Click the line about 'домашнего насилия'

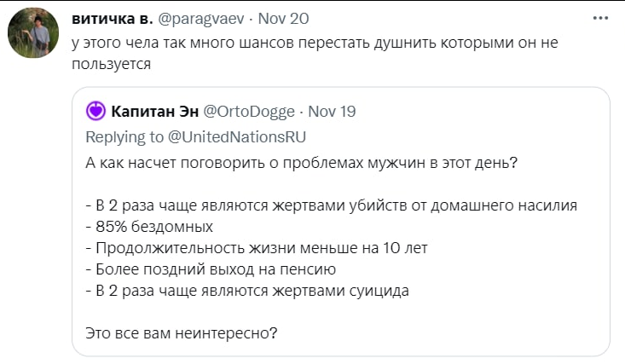[333, 205]
